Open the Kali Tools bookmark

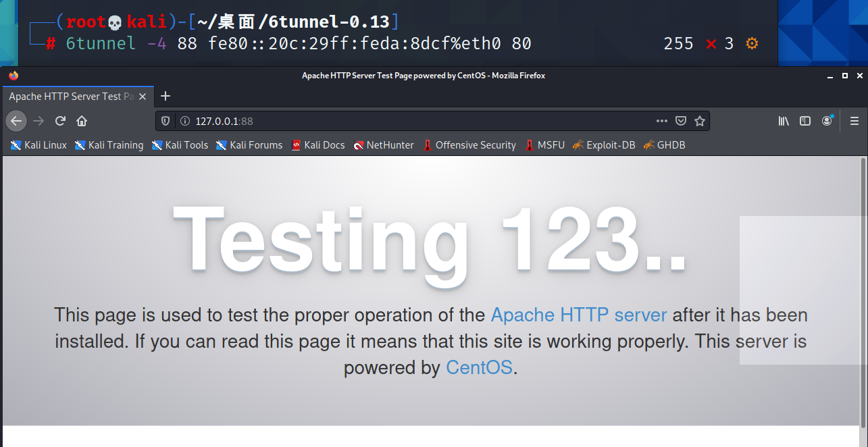180,145
